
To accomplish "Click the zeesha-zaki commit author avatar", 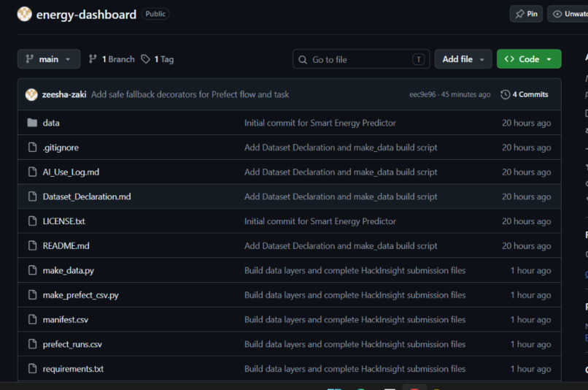I will [31, 94].
